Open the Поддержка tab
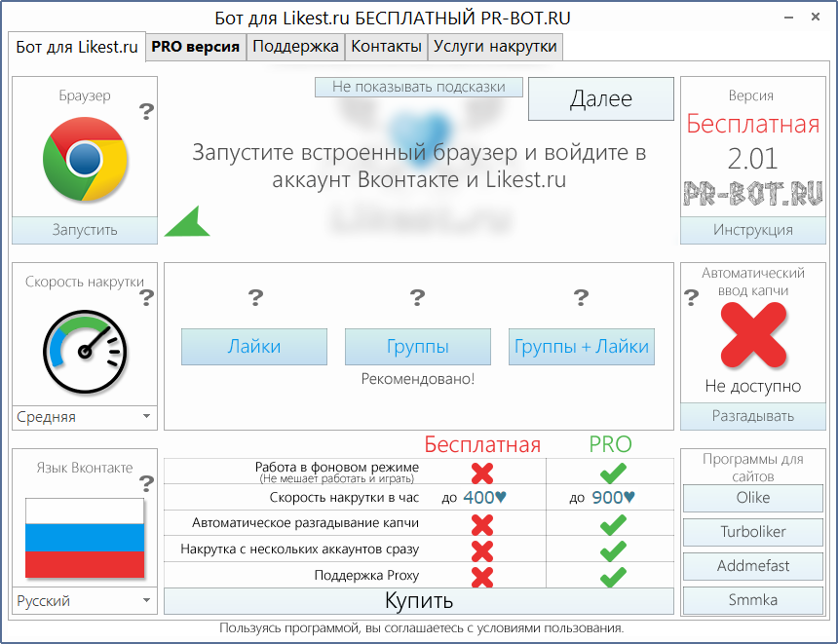The width and height of the screenshot is (838, 644). tap(295, 47)
